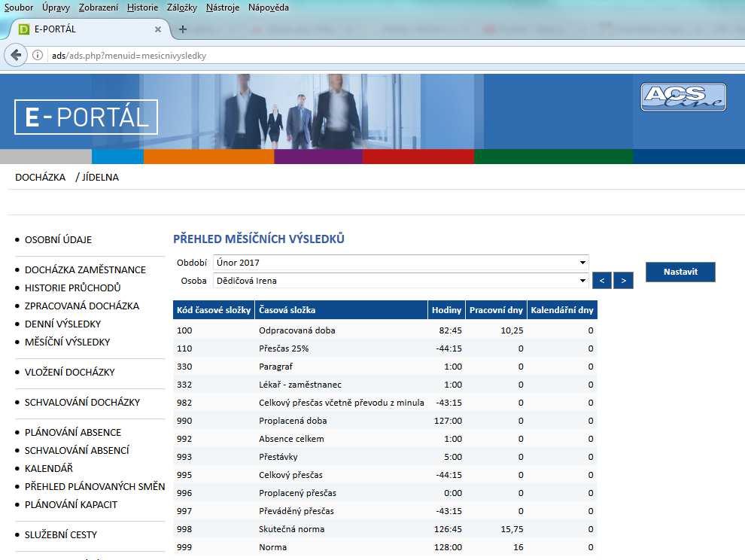Click the Absence celkem row label
Image resolution: width=745 pixels, height=560 pixels.
pos(291,439)
